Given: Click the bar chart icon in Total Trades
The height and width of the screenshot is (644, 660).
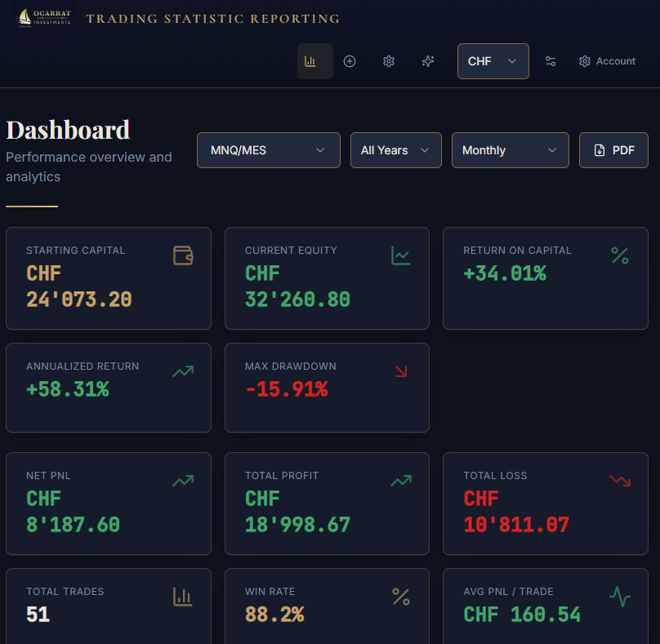Looking at the screenshot, I should tap(183, 597).
